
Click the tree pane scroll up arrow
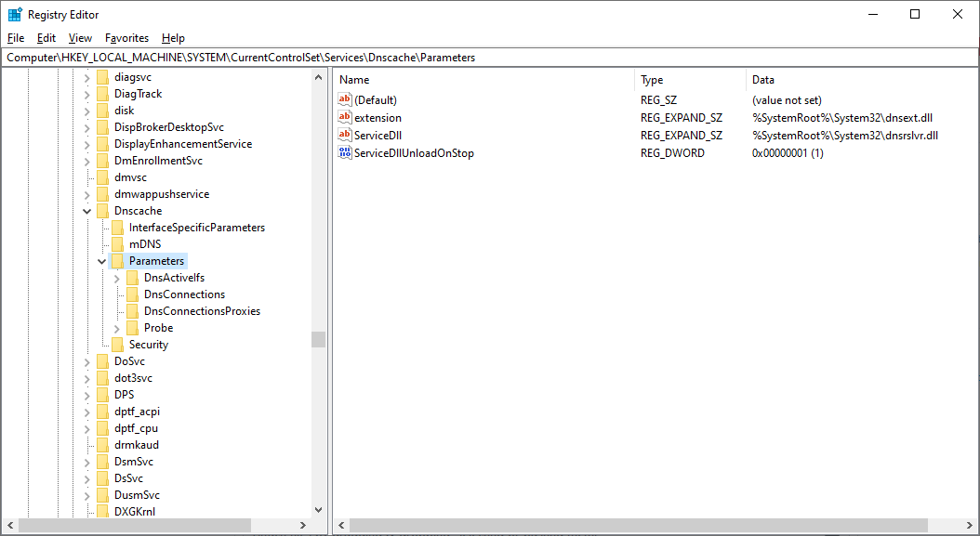318,77
